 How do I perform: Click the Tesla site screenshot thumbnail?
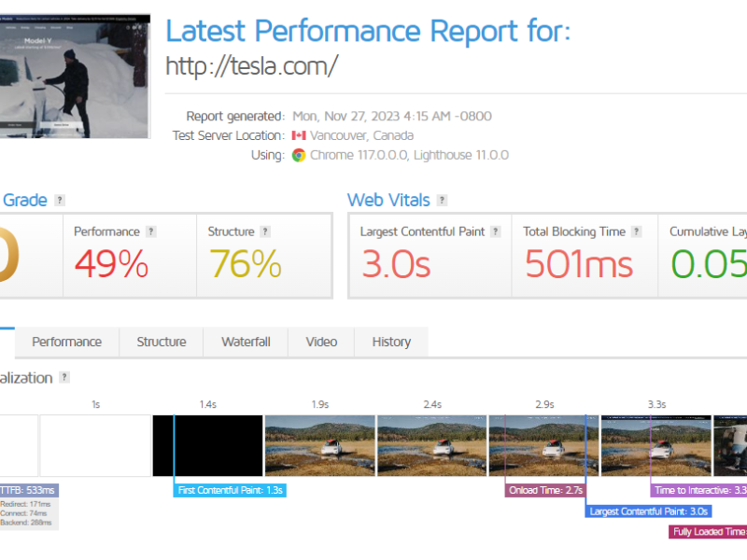coord(73,75)
